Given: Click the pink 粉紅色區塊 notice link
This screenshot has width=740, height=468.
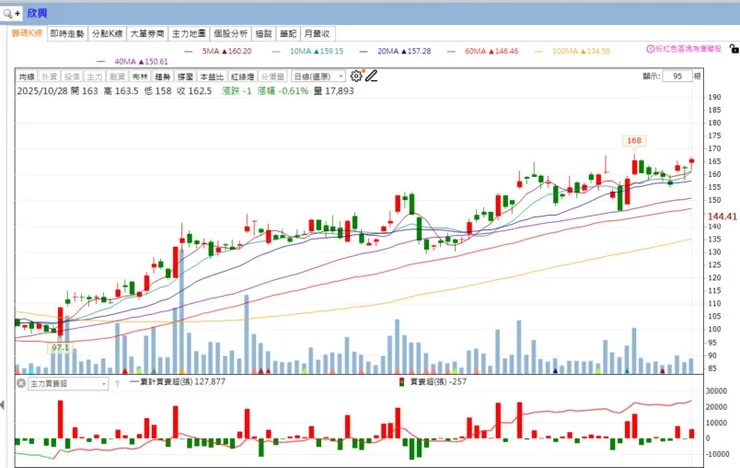Looking at the screenshot, I should pos(688,49).
